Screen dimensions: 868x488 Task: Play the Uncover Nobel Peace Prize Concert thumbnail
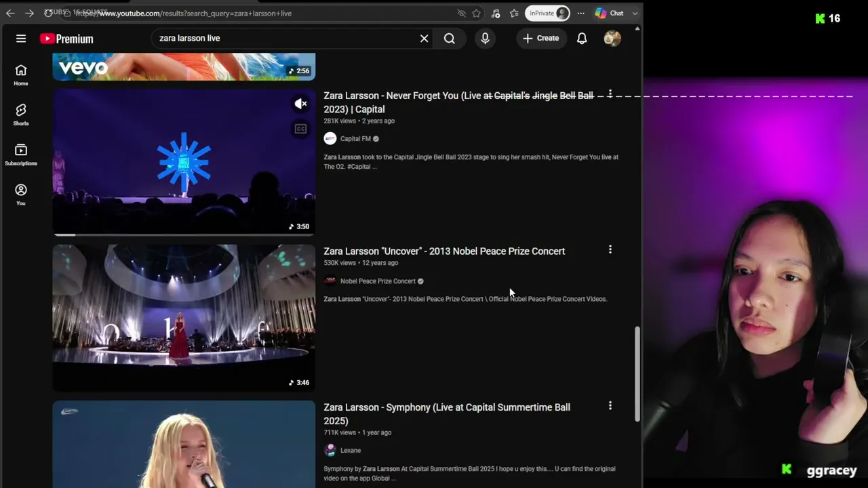tap(184, 318)
